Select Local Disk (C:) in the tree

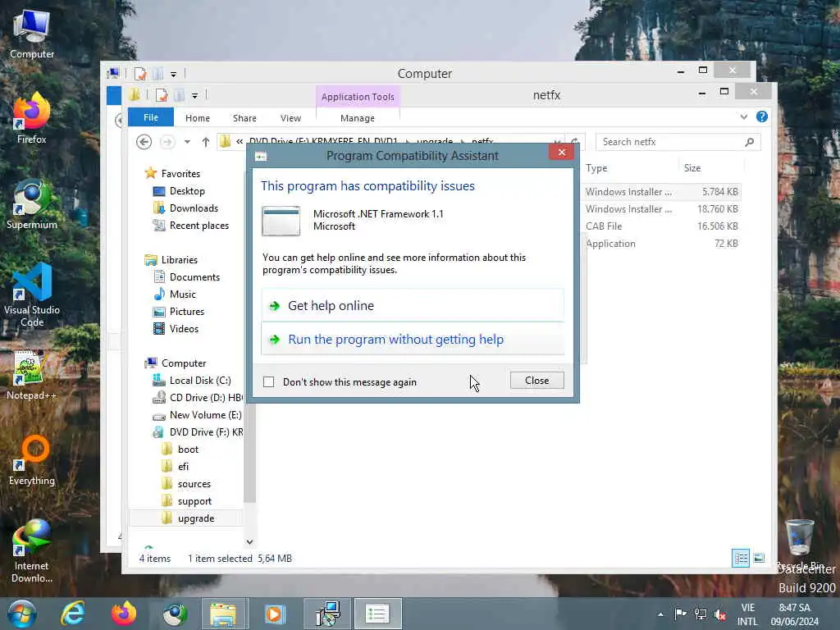tap(200, 381)
